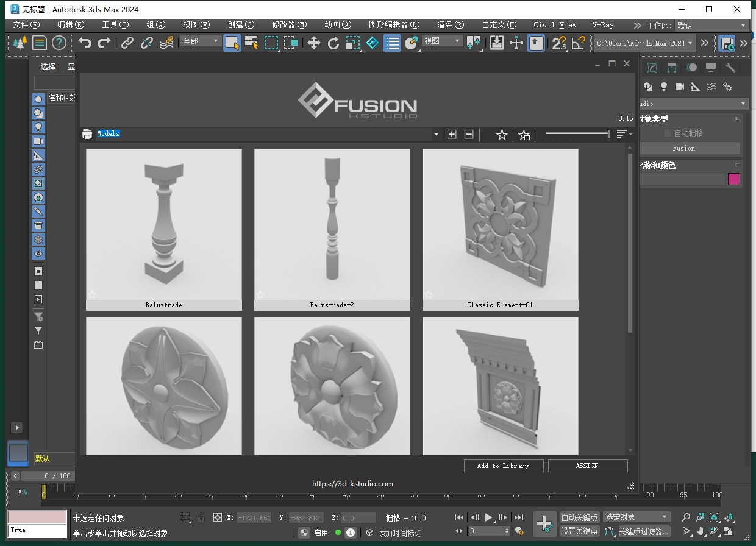Image resolution: width=756 pixels, height=546 pixels.
Task: Select Cameras category in Create panel
Action: [680, 87]
